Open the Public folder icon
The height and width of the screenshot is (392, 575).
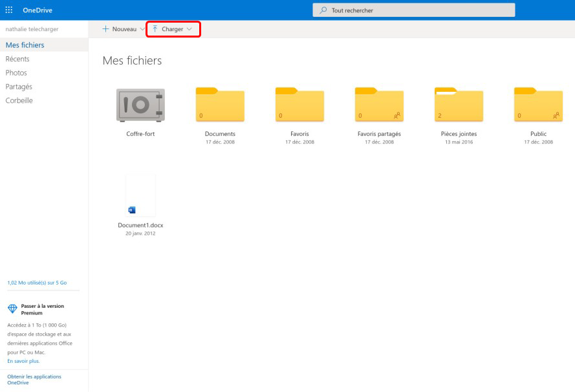(538, 104)
